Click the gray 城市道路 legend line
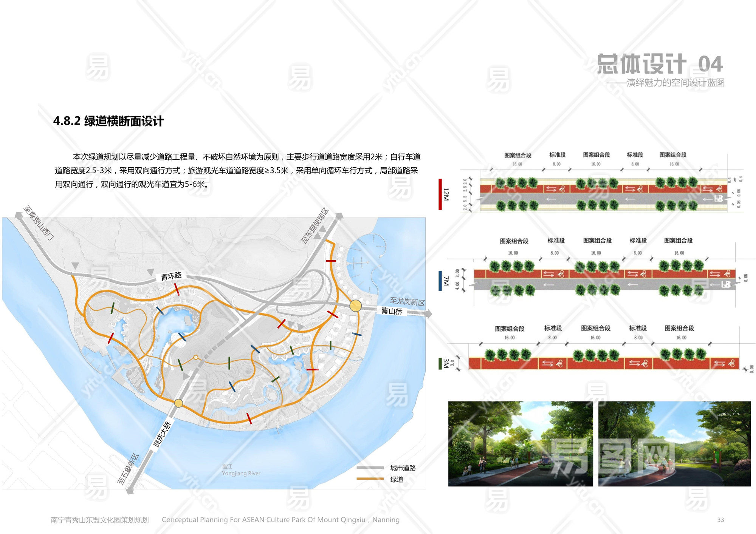 pos(370,468)
